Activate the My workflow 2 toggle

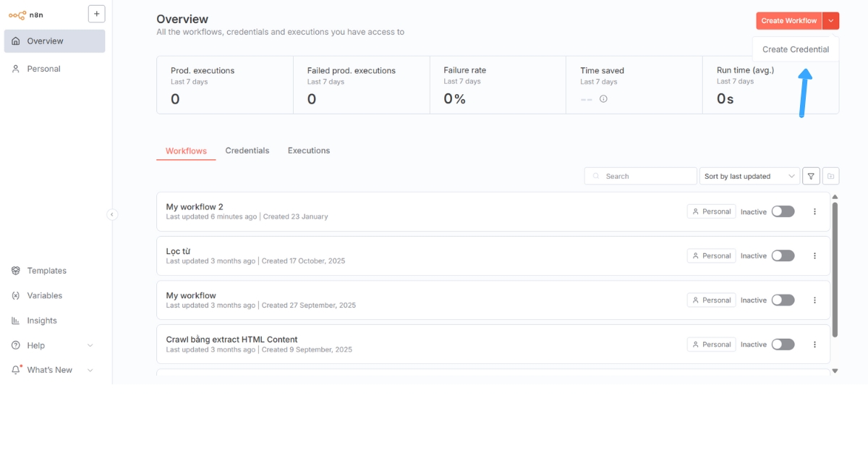[783, 212]
